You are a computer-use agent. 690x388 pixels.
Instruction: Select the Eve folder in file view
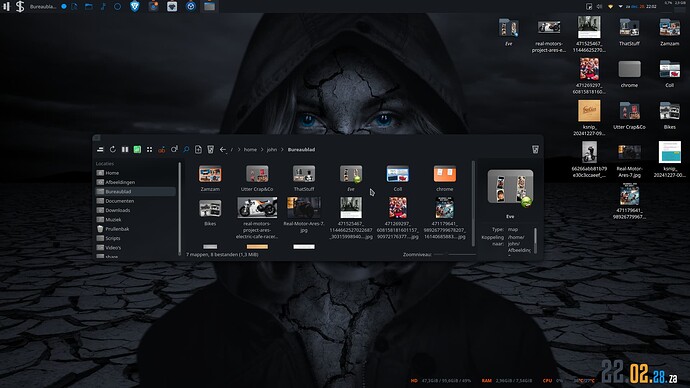[x=351, y=178]
